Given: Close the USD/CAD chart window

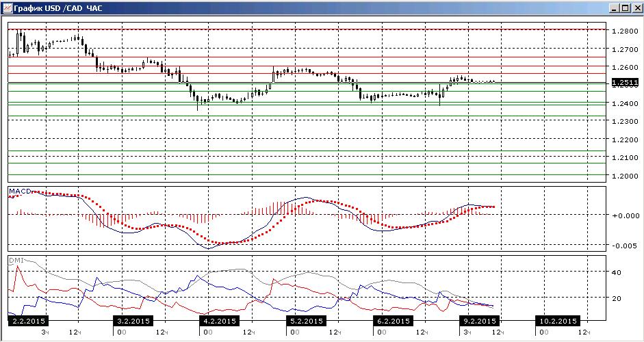Looking at the screenshot, I should click(x=636, y=8).
